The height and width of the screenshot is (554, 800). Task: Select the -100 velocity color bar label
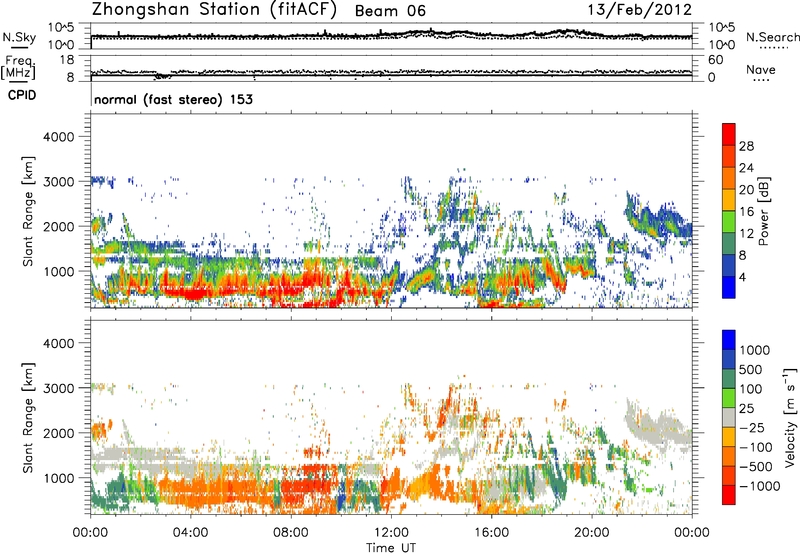pyautogui.click(x=758, y=447)
